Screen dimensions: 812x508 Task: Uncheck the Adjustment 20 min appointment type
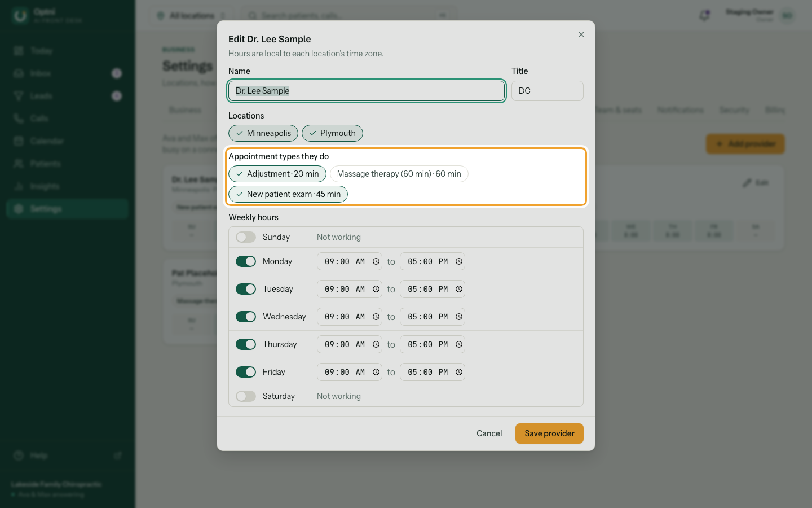coord(277,174)
